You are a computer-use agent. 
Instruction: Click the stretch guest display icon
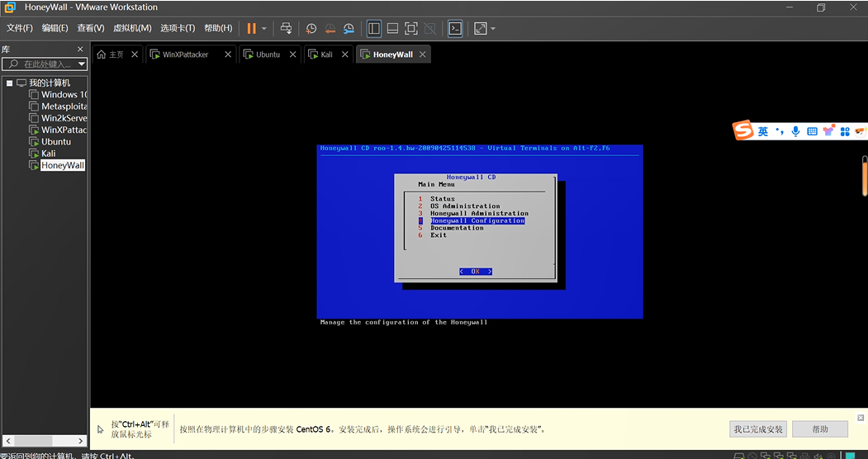point(480,28)
